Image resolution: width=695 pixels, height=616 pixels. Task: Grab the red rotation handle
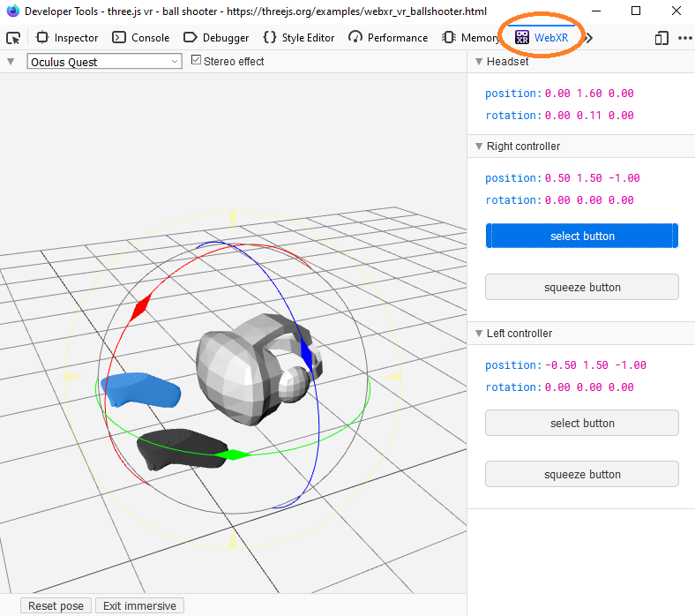141,307
